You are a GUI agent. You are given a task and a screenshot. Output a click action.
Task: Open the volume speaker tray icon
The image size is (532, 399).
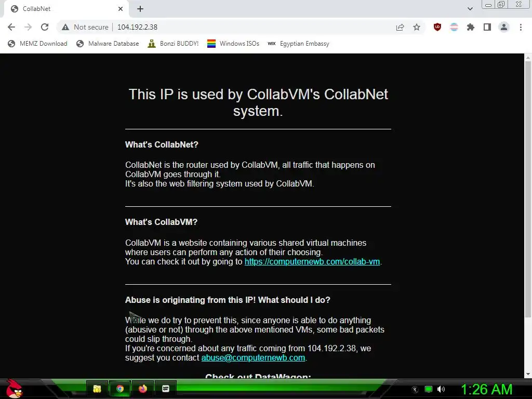[x=441, y=390]
